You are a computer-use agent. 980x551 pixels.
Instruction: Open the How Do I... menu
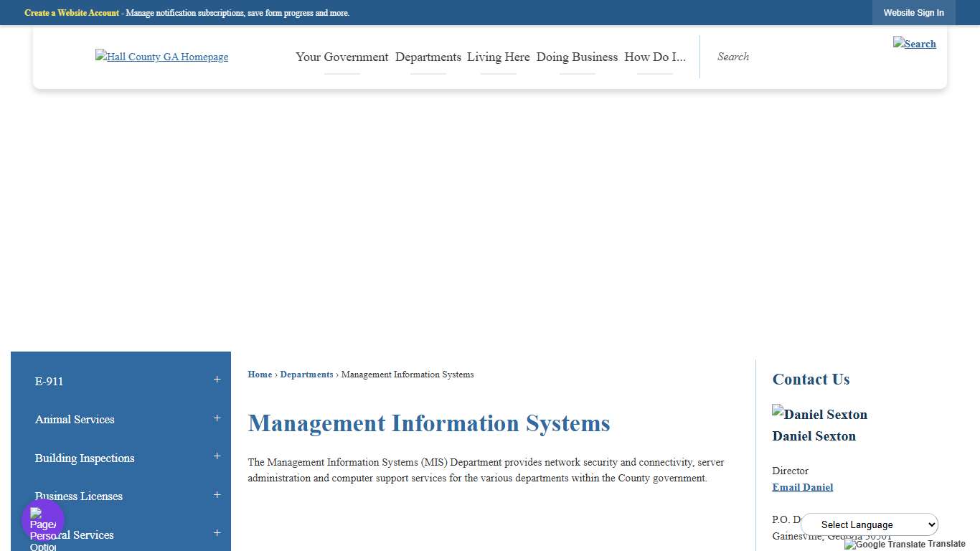(654, 57)
